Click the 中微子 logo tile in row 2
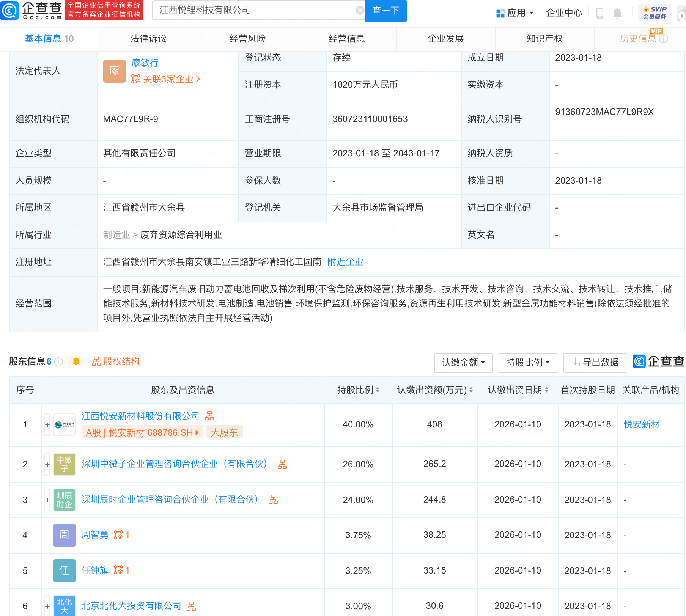Image resolution: width=686 pixels, height=616 pixels. point(65,464)
